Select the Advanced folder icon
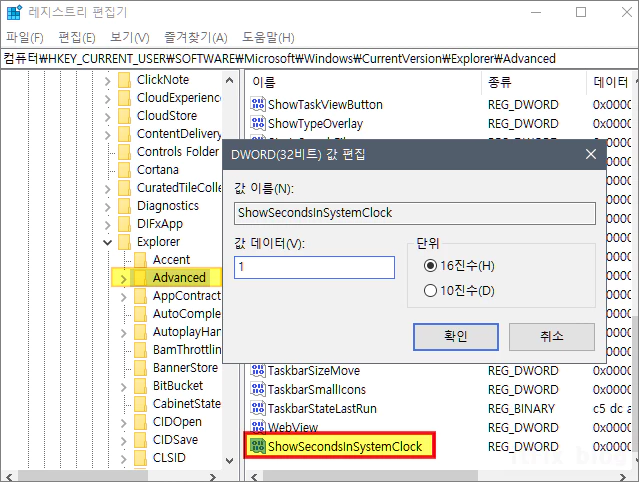Image resolution: width=639 pixels, height=482 pixels. (141, 277)
